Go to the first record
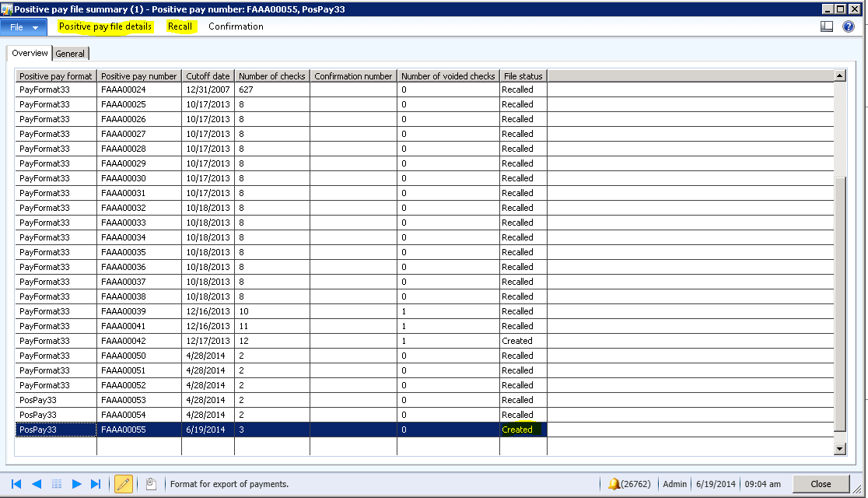Image resolution: width=868 pixels, height=498 pixels. click(16, 484)
